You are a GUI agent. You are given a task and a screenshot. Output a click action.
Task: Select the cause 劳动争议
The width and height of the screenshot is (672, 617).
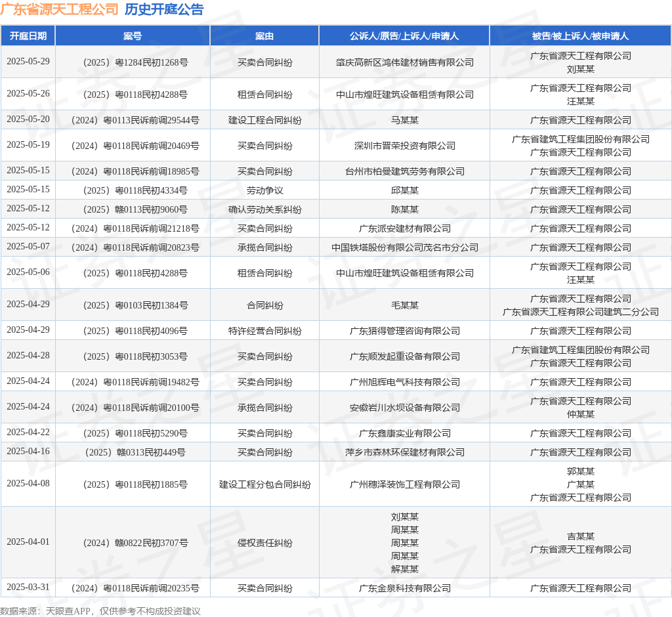(x=265, y=191)
